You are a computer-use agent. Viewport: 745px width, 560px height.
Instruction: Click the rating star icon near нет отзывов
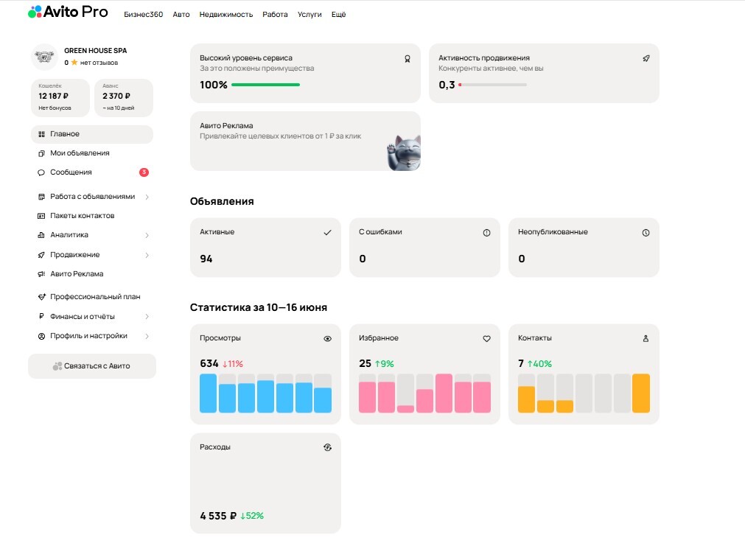click(x=74, y=62)
